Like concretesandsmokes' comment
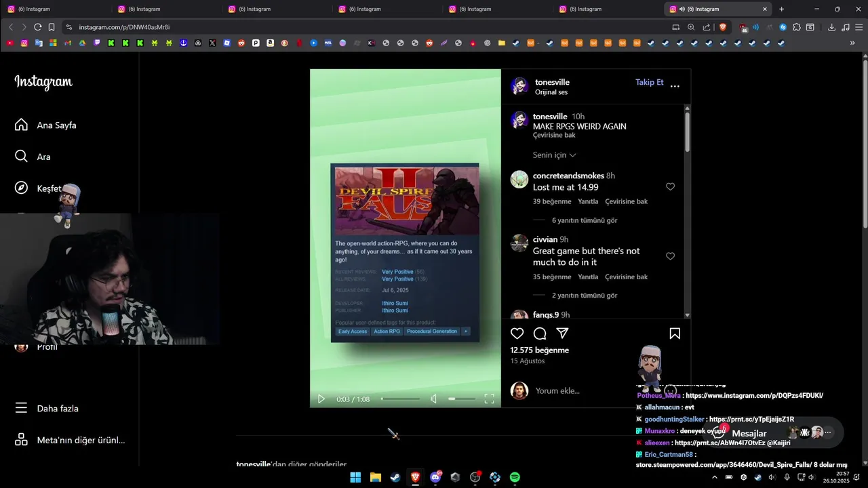 [x=670, y=186]
